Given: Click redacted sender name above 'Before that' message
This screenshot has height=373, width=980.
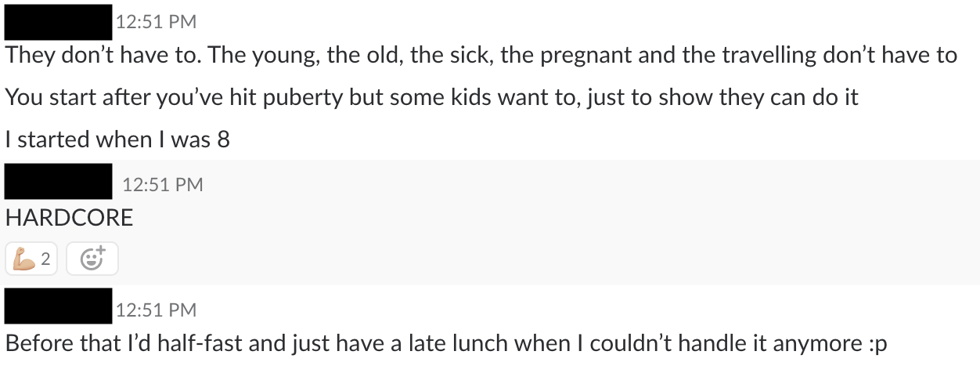Looking at the screenshot, I should coord(58,306).
